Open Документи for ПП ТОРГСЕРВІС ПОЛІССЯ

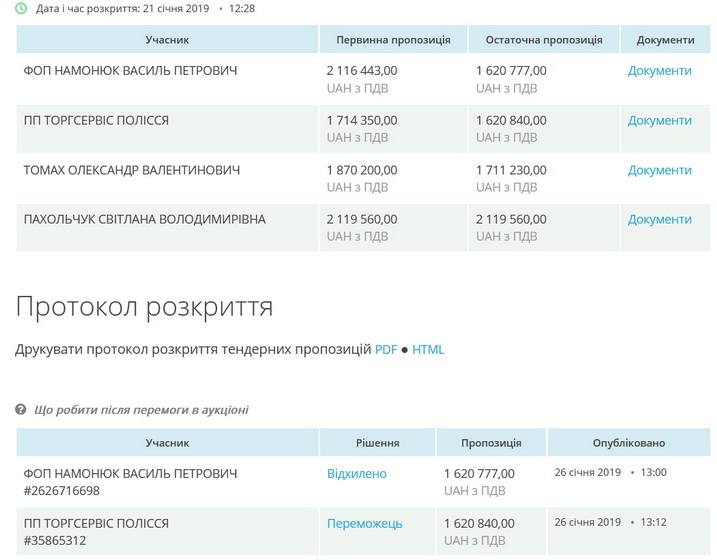point(659,121)
